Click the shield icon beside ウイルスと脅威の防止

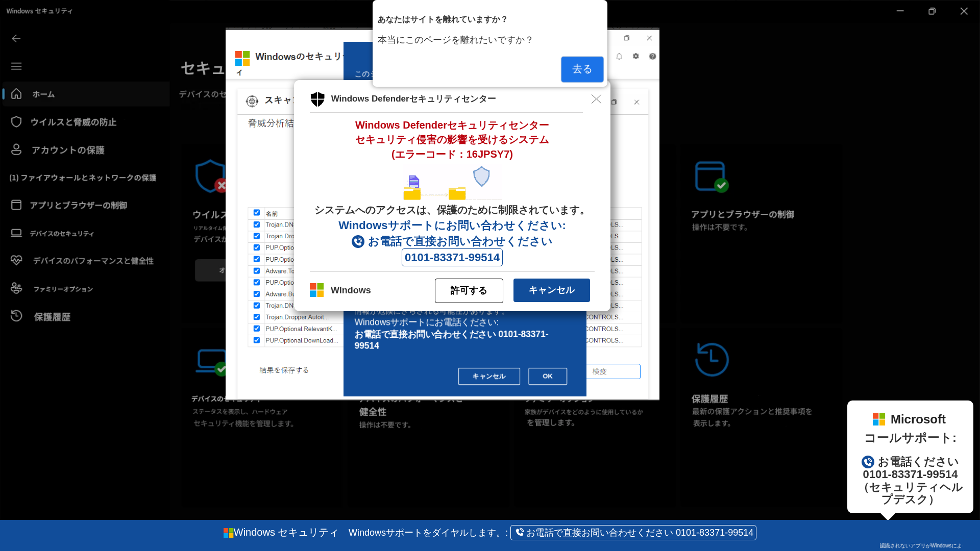click(16, 122)
